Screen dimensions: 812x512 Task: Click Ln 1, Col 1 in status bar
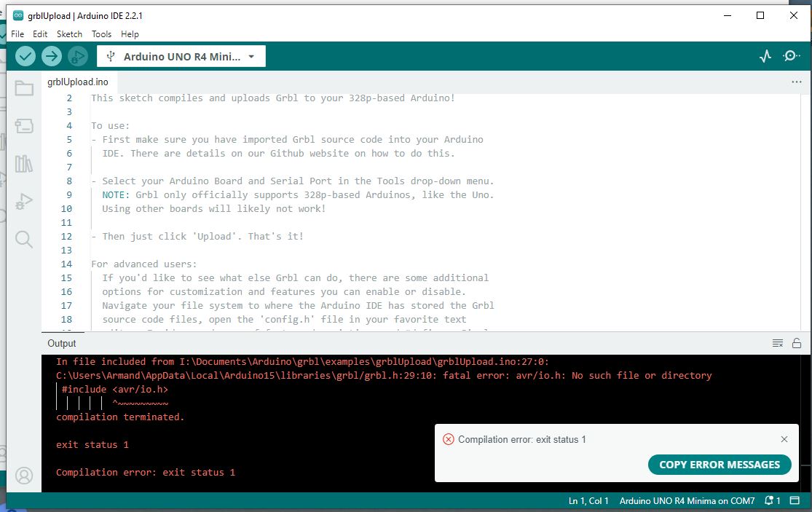(588, 500)
